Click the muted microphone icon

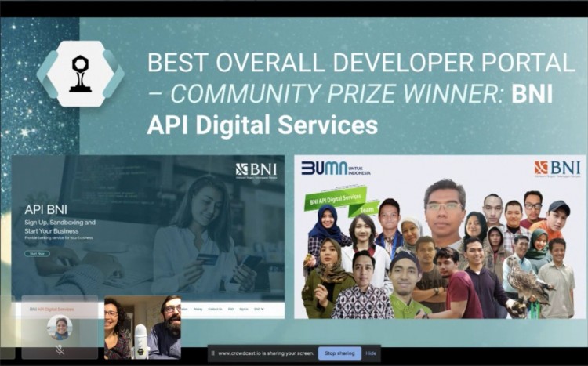tap(60, 350)
